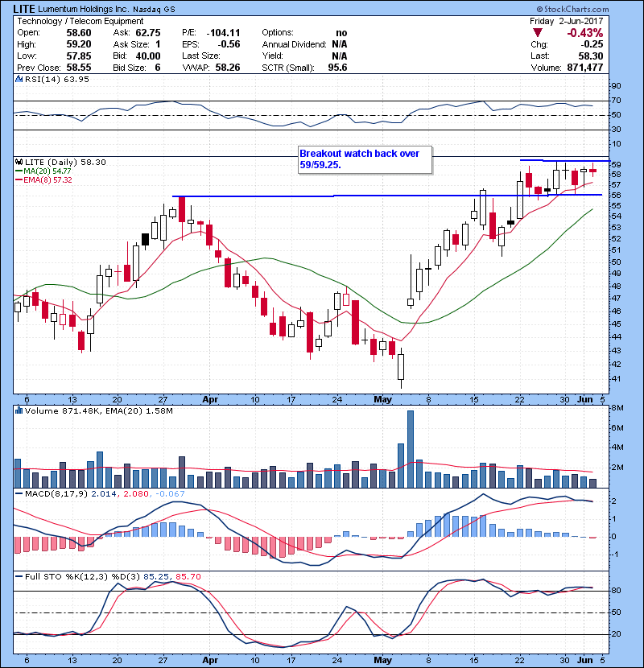The width and height of the screenshot is (644, 668).
Task: Click the P/E value -104.11
Action: click(223, 33)
